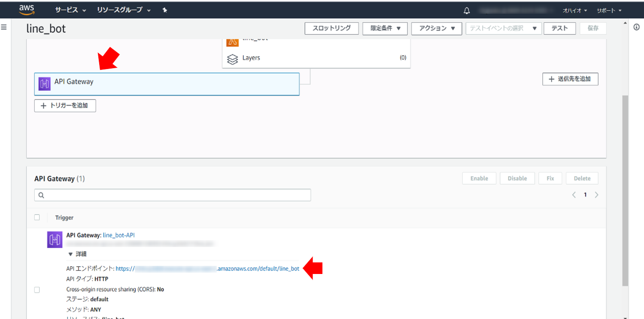Click the Enable button

click(479, 178)
